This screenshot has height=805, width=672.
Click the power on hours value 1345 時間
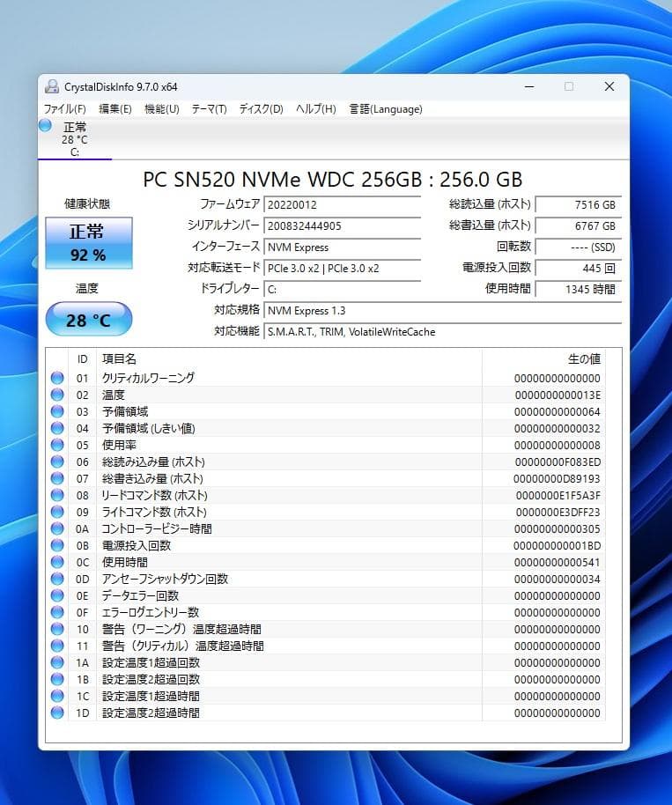(x=579, y=289)
